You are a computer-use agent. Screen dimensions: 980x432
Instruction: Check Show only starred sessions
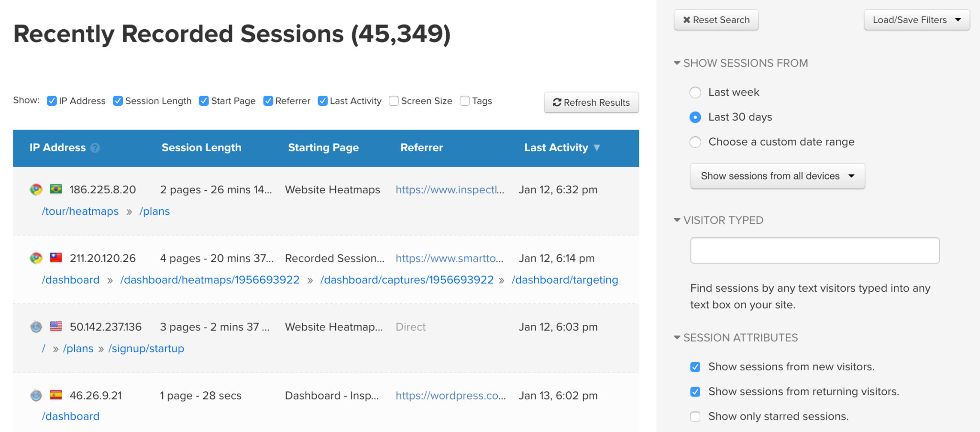click(x=695, y=417)
